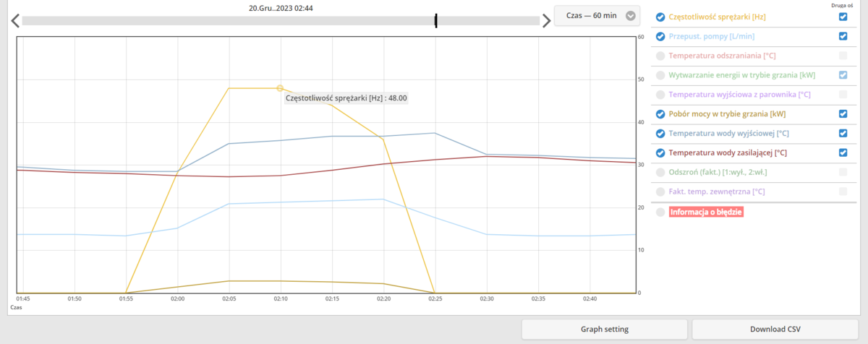Enable Temperatura odszraniania series circle
Viewport: 868px width, 344px height.
coord(660,56)
